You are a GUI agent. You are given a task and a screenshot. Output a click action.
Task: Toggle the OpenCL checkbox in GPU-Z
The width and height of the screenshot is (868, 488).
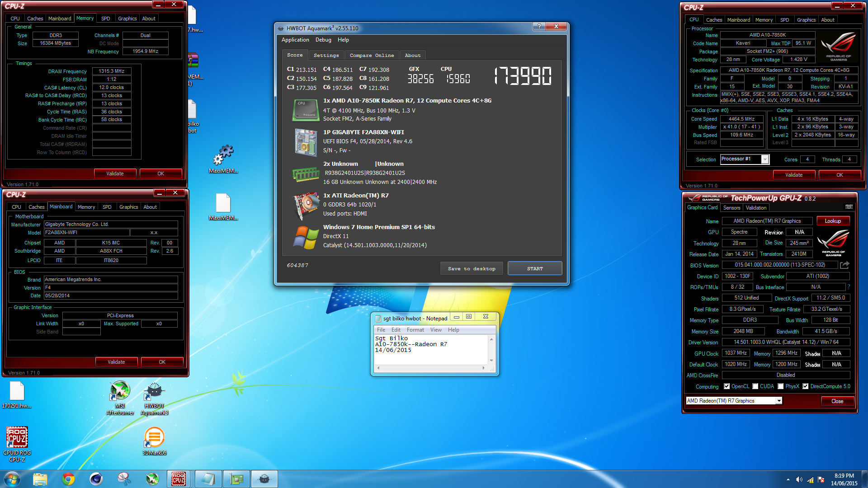726,386
